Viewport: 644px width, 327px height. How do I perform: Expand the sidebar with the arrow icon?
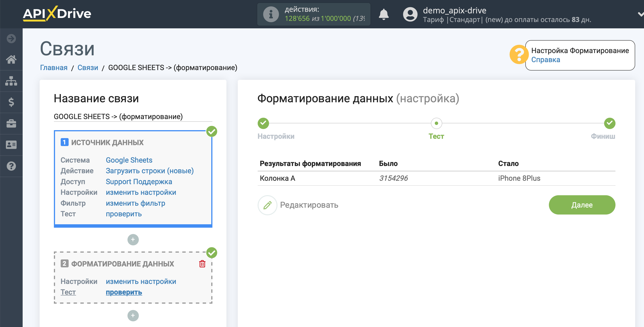(11, 39)
